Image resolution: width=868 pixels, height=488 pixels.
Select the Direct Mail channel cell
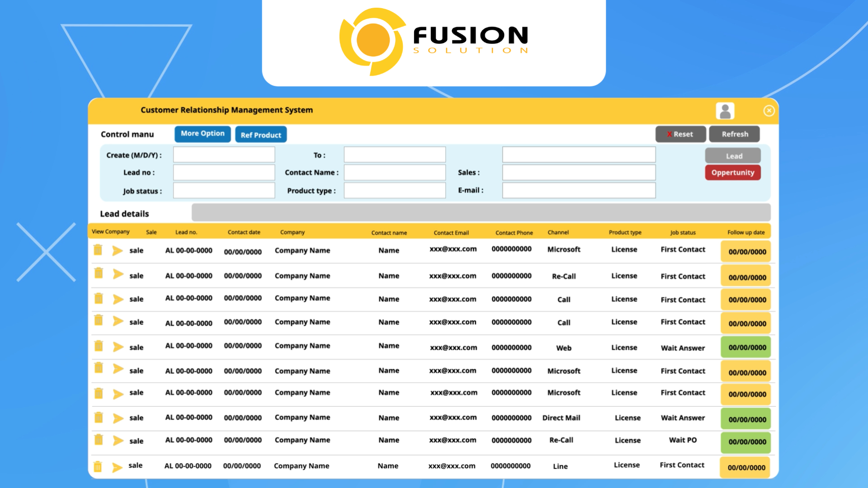click(561, 418)
